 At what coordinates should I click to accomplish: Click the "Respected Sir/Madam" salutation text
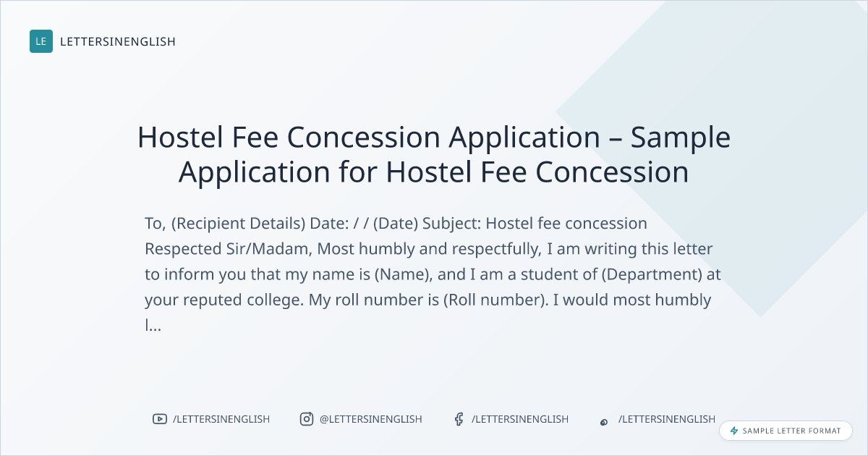coord(228,249)
